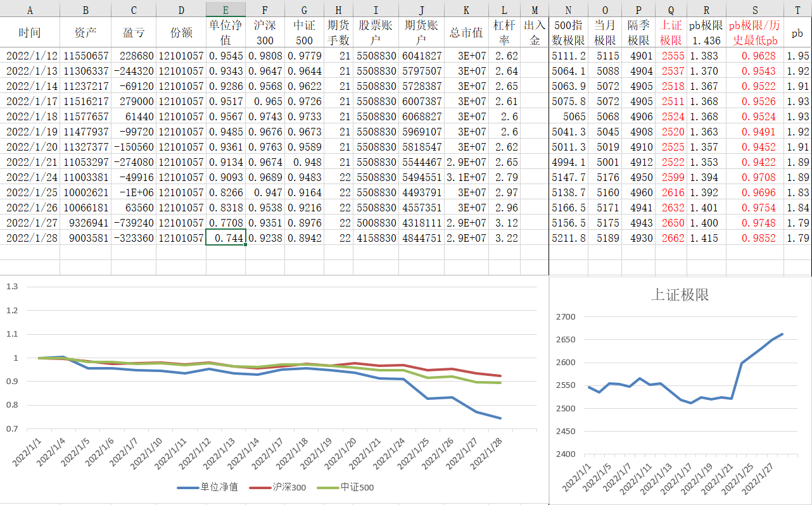This screenshot has width=812, height=505.
Task: Click the 杠杆率 header cell
Action: [x=504, y=32]
